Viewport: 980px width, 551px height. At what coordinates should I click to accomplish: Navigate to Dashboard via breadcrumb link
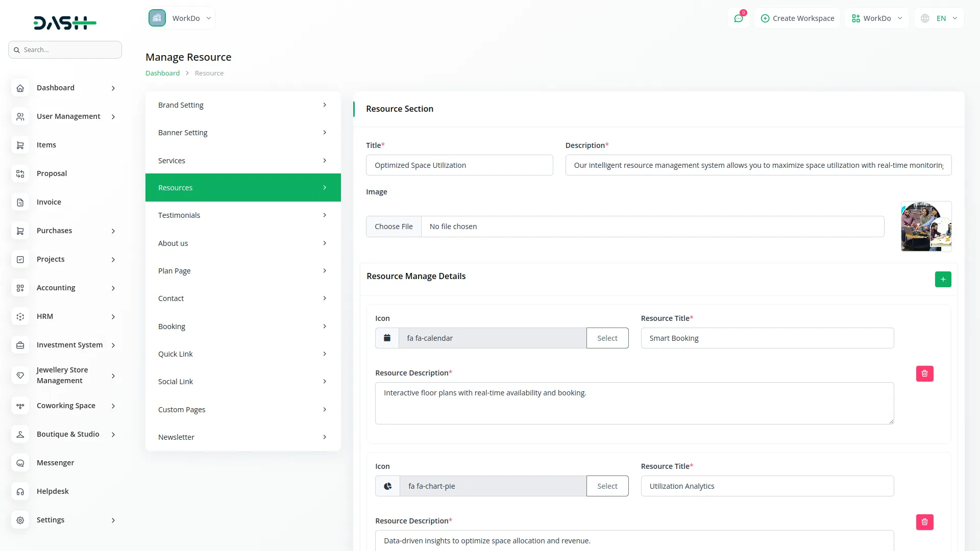(162, 73)
